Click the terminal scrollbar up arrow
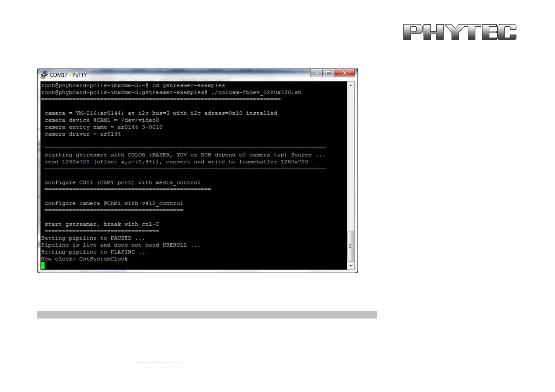The height and width of the screenshot is (392, 555). 351,85
